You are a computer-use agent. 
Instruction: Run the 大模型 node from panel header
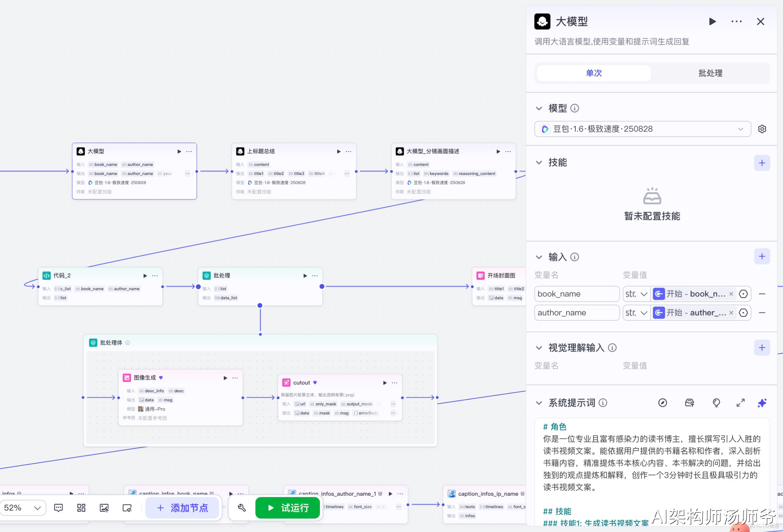tap(712, 21)
